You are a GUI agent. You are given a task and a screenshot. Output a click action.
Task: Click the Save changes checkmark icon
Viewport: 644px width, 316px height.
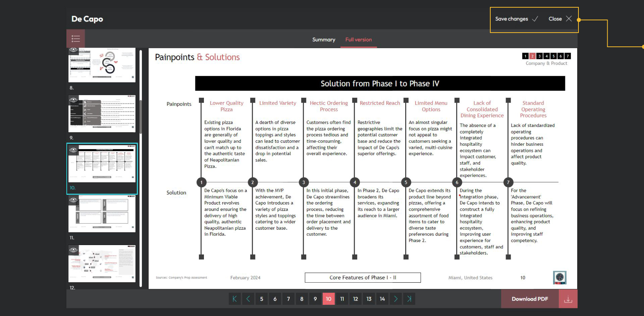(535, 19)
